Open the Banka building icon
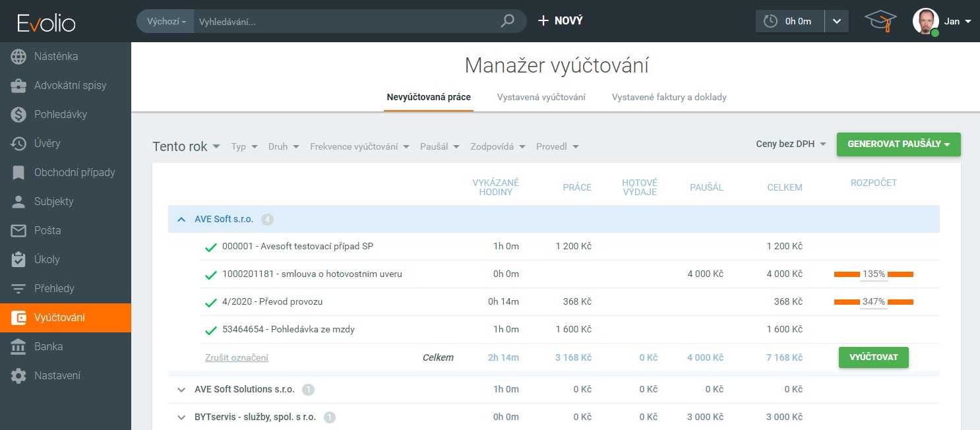This screenshot has width=980, height=430. click(18, 347)
